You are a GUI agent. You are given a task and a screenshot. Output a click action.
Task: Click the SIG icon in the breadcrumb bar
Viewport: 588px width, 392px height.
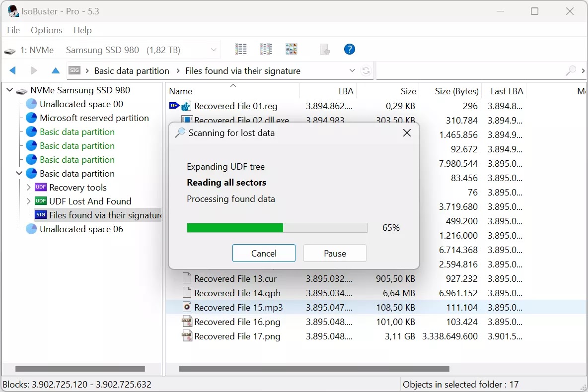[74, 70]
